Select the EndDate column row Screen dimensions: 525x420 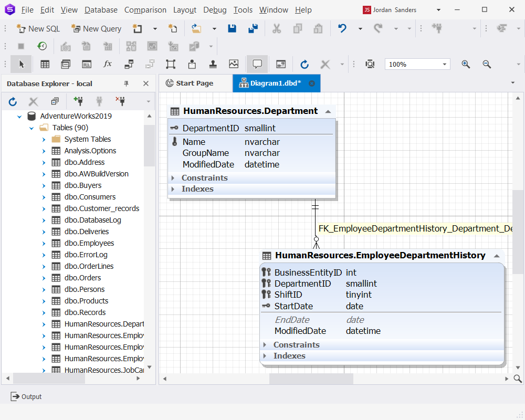click(x=382, y=320)
